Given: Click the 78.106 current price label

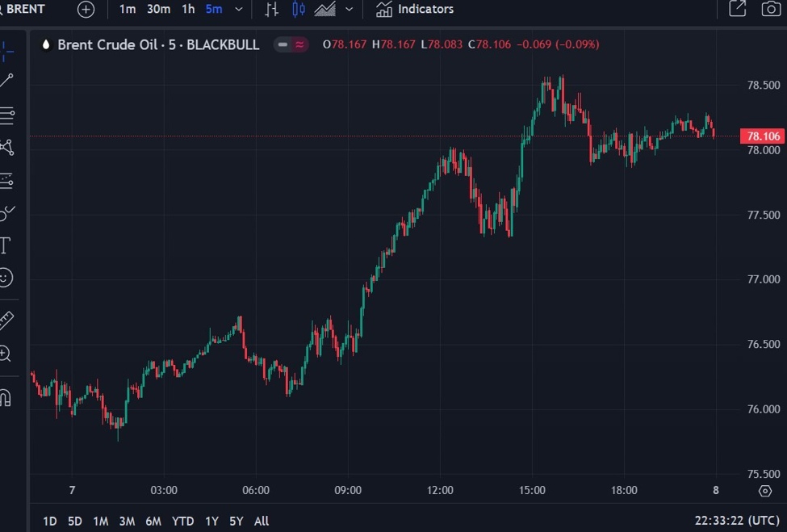Looking at the screenshot, I should tap(763, 136).
